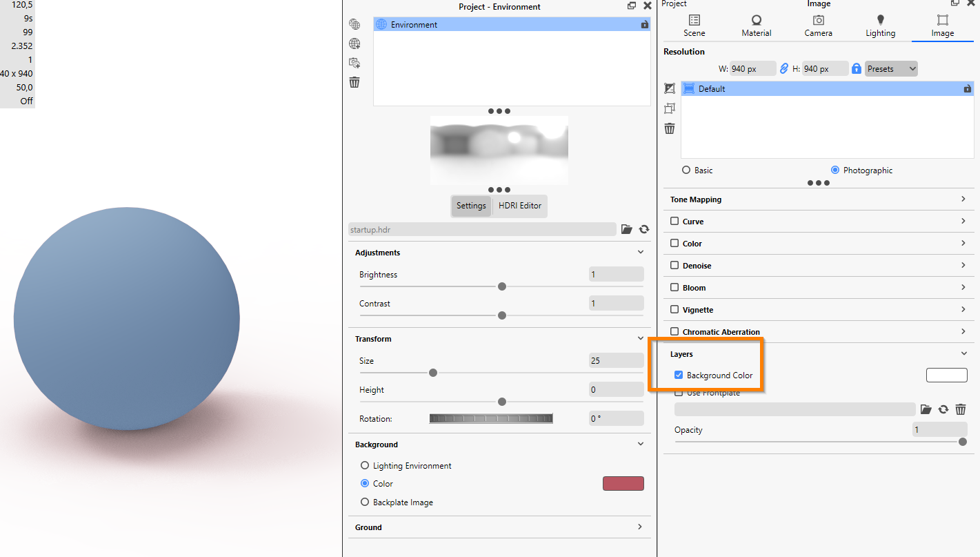Viewport: 980px width, 557px height.
Task: Enable the Vignette checkbox
Action: click(674, 310)
